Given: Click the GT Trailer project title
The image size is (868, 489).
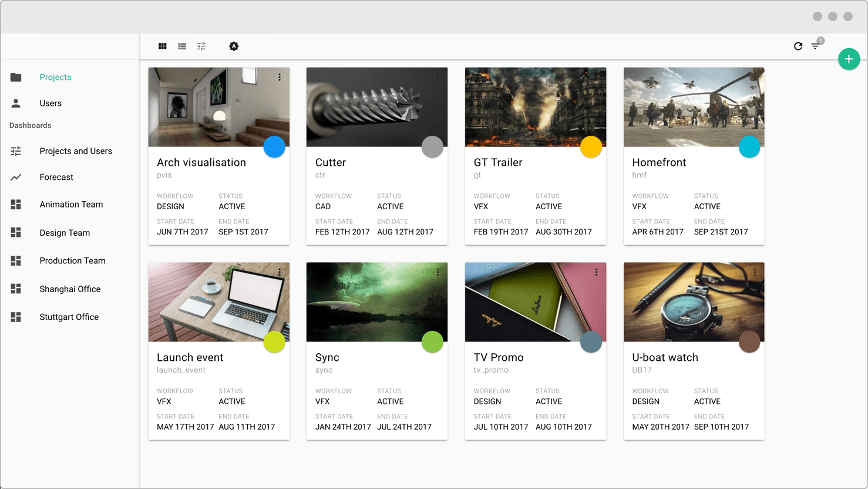Looking at the screenshot, I should [498, 162].
